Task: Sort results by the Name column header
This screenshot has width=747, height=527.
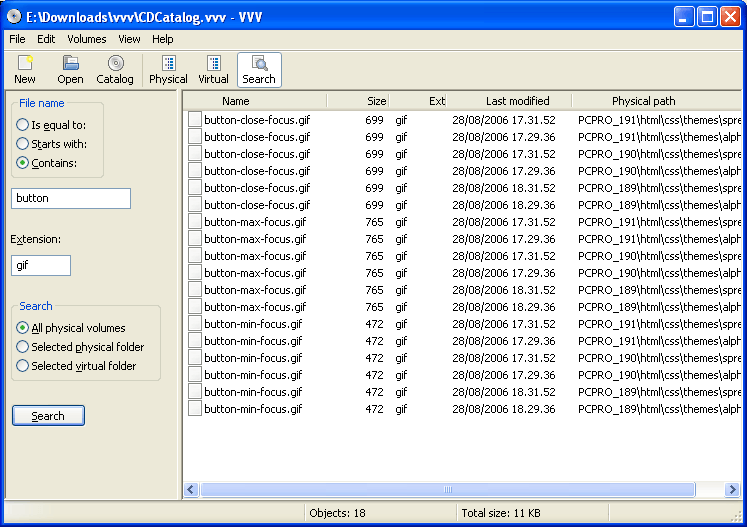Action: click(255, 101)
